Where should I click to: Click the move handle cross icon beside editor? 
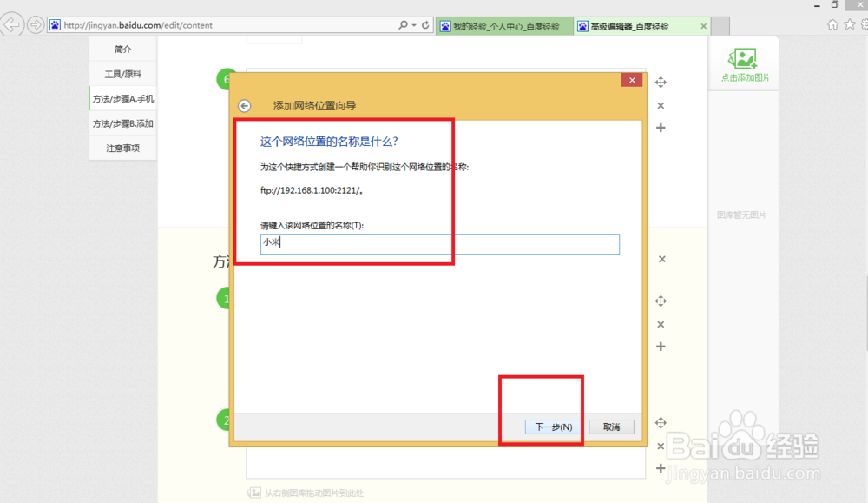661,81
